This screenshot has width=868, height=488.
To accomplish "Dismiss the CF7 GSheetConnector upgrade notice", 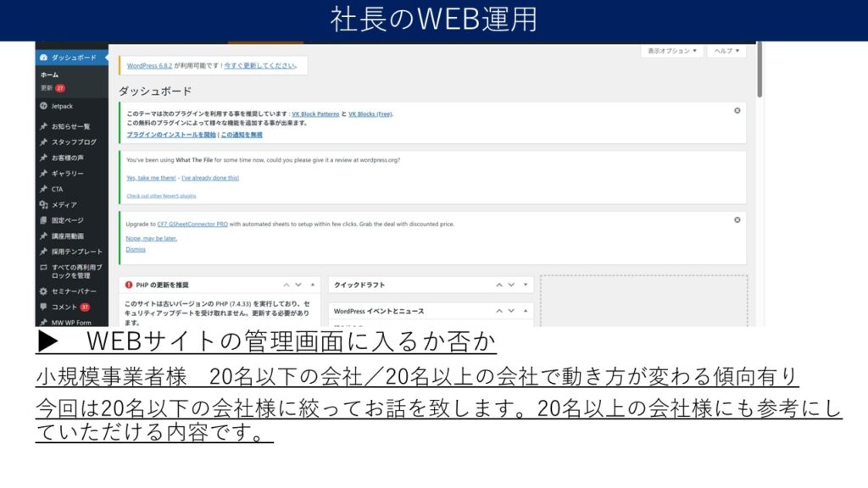I will pyautogui.click(x=737, y=219).
